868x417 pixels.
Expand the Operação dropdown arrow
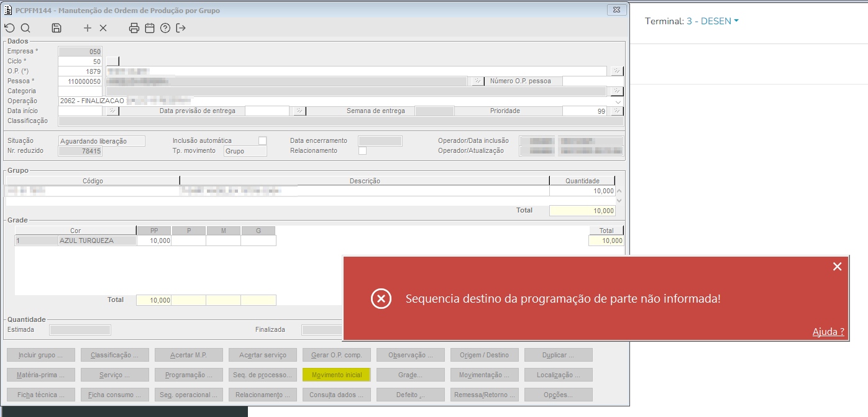coord(618,101)
